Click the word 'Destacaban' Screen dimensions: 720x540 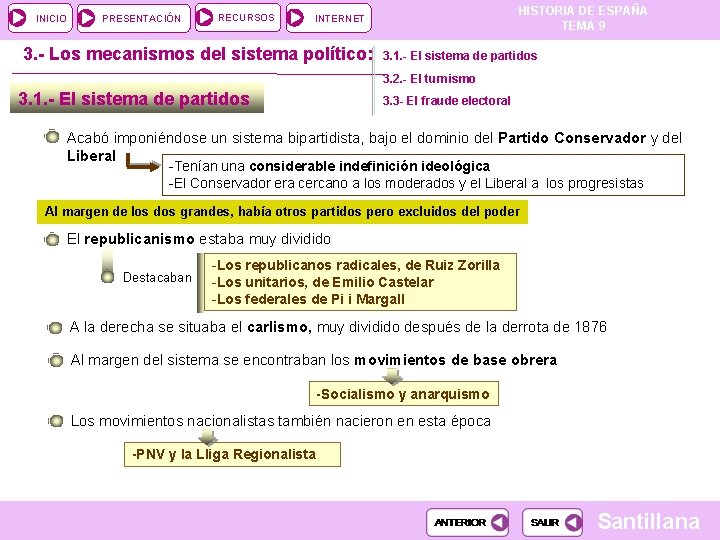coord(157,277)
